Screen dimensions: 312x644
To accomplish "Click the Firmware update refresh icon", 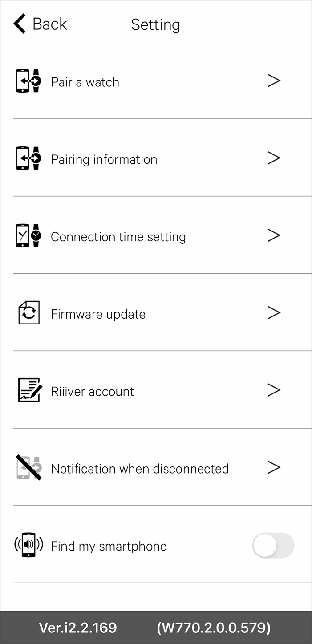I will tap(29, 313).
